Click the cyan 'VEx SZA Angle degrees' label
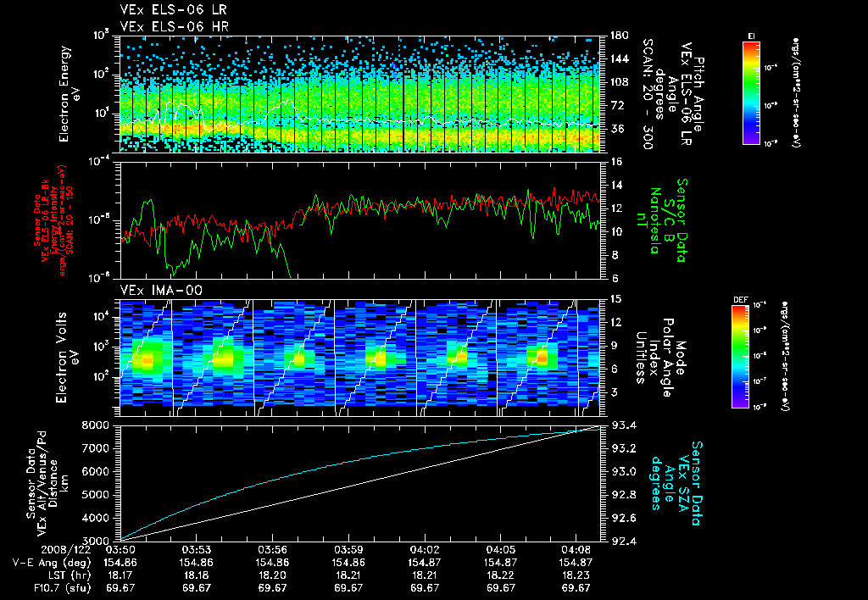 tap(676, 483)
